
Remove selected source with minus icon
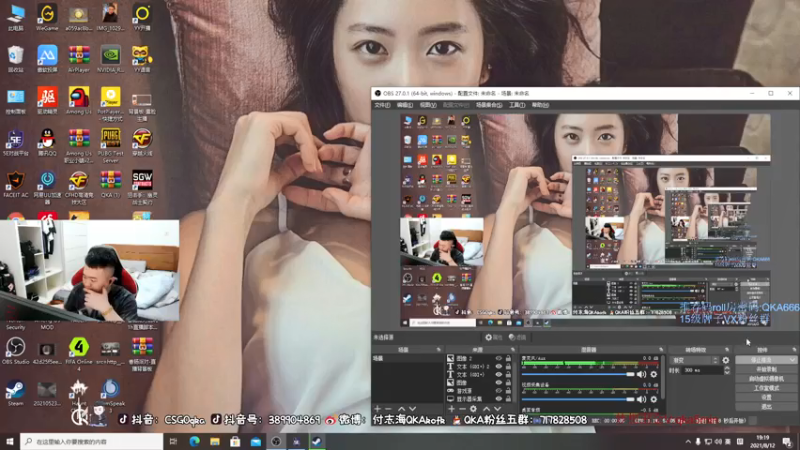point(462,409)
